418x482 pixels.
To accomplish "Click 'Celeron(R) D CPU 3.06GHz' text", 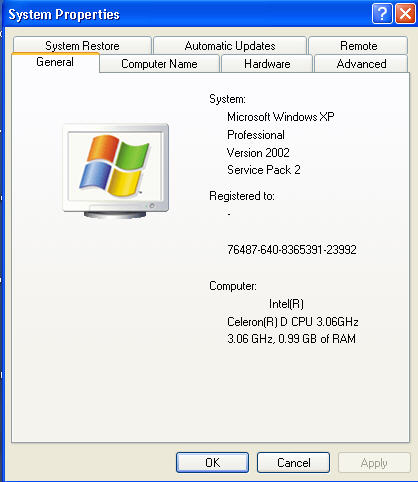I will point(293,322).
